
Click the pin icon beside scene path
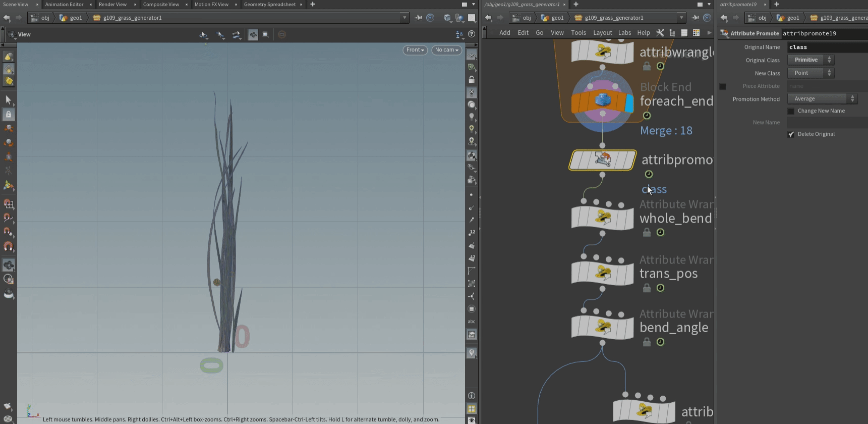tap(418, 18)
